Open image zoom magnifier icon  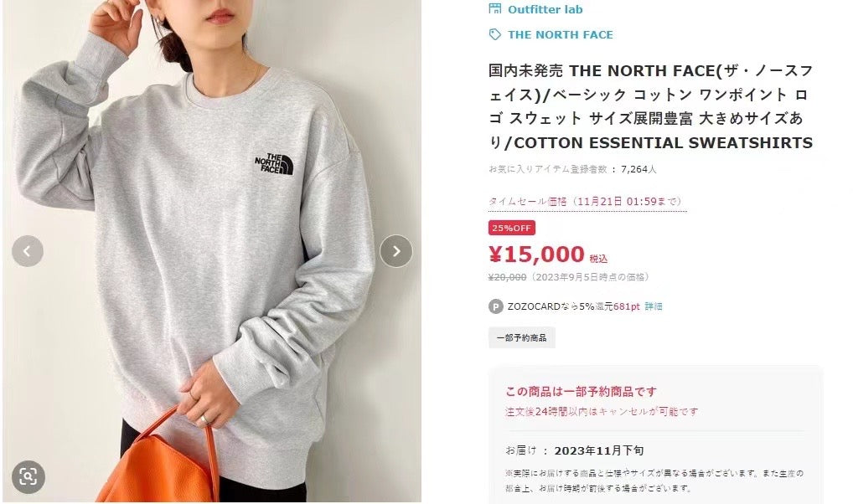(x=28, y=477)
